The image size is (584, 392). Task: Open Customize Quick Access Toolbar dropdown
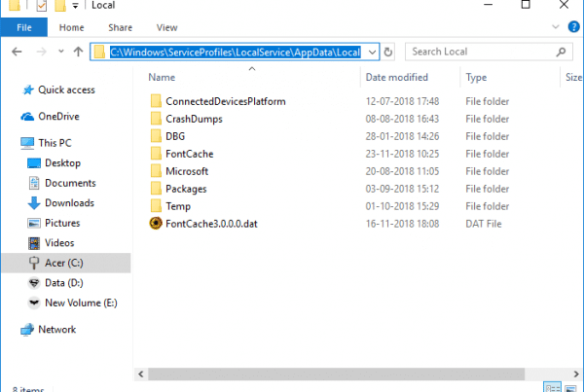pos(75,6)
